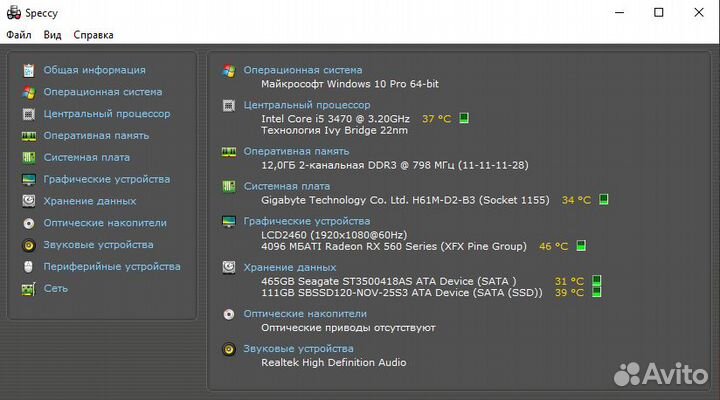720x400 pixels.
Task: Click the Сеть sidebar network card icon
Action: point(28,289)
